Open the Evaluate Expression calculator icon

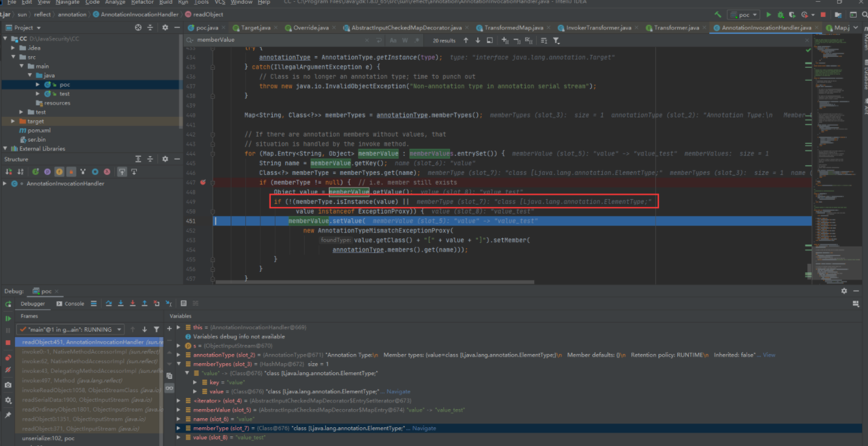184,304
